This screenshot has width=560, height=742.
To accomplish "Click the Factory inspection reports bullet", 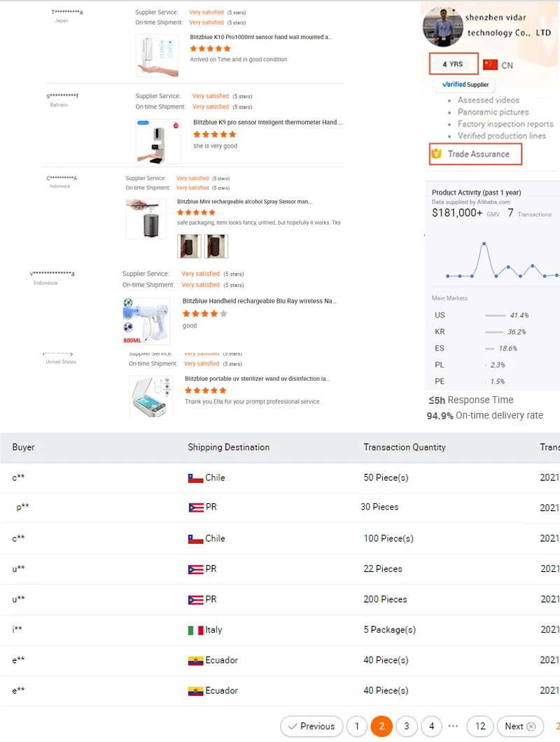I will point(505,124).
